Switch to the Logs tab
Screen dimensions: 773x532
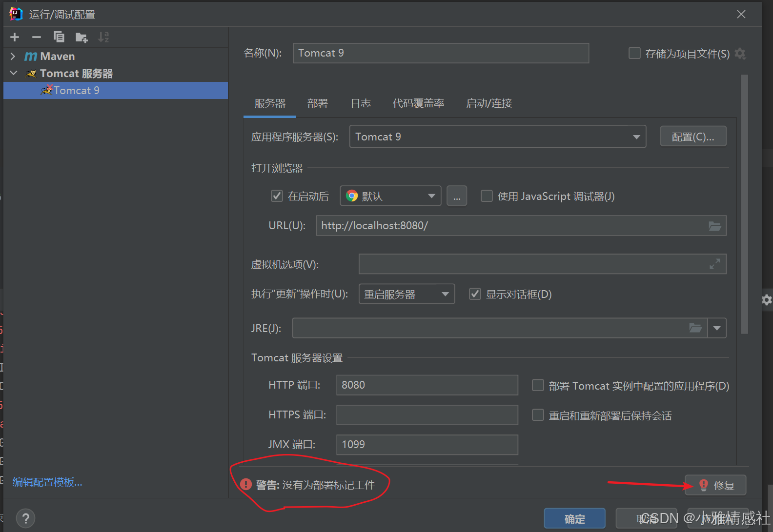click(361, 103)
